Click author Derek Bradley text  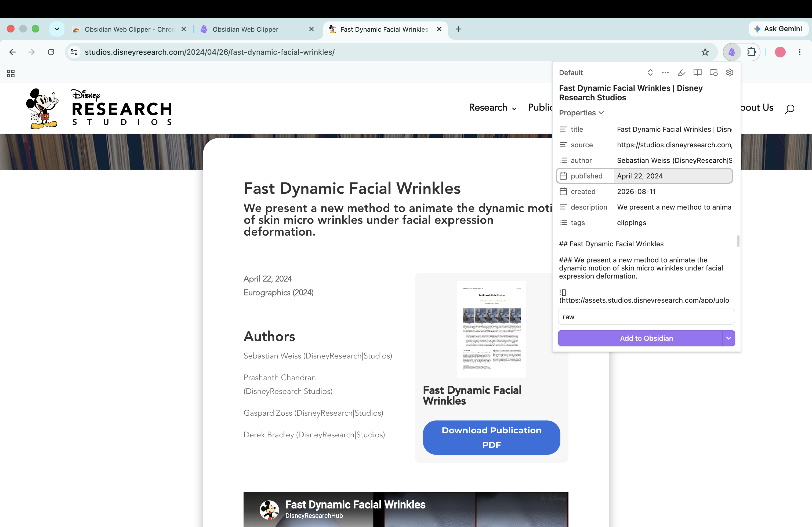(x=314, y=435)
